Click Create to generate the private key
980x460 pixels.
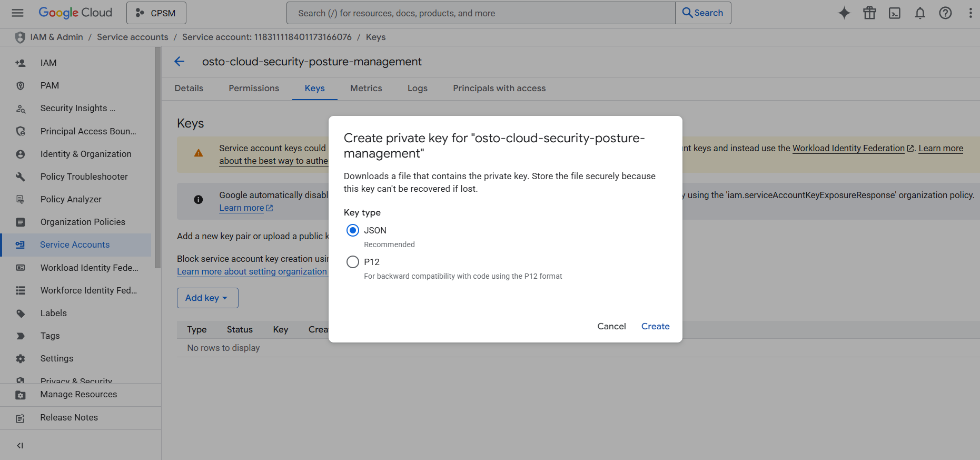(x=655, y=326)
